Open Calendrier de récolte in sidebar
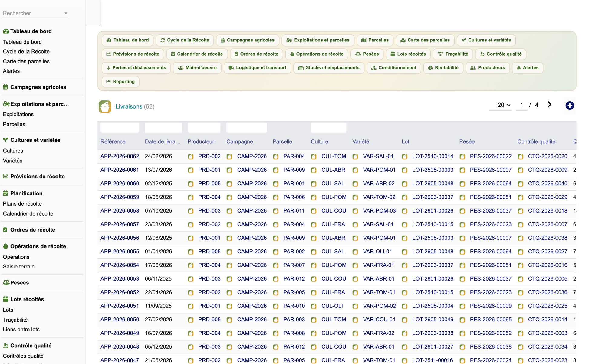The image size is (589, 364). pos(28,214)
